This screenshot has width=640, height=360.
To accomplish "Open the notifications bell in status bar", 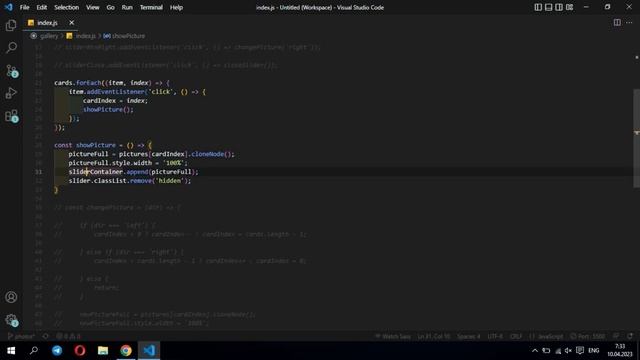I will point(630,337).
